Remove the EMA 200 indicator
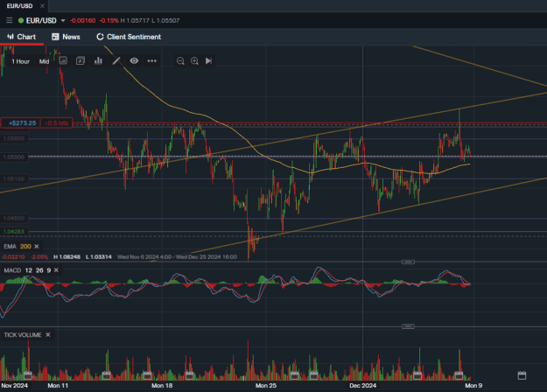Screen dimensions: 547x392 (x=37, y=247)
